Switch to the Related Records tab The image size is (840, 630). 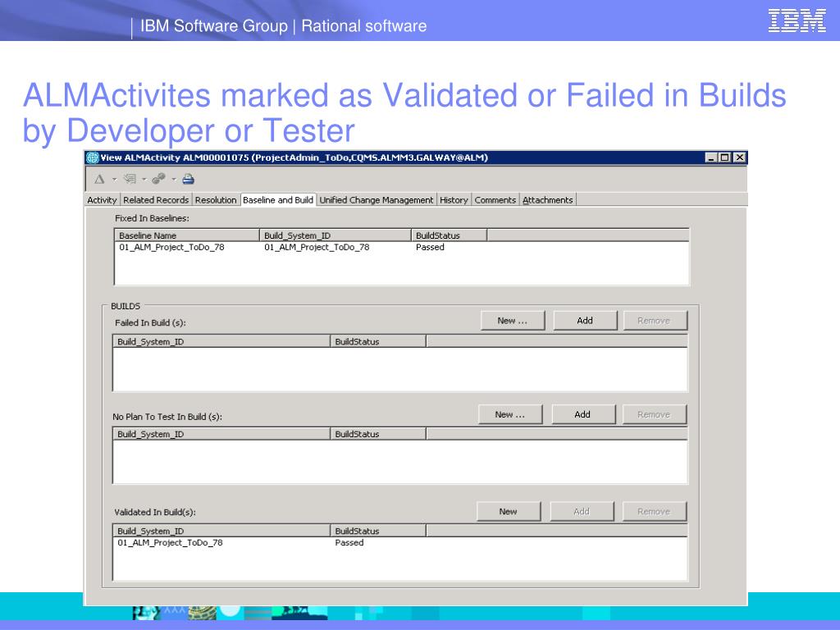coord(156,200)
